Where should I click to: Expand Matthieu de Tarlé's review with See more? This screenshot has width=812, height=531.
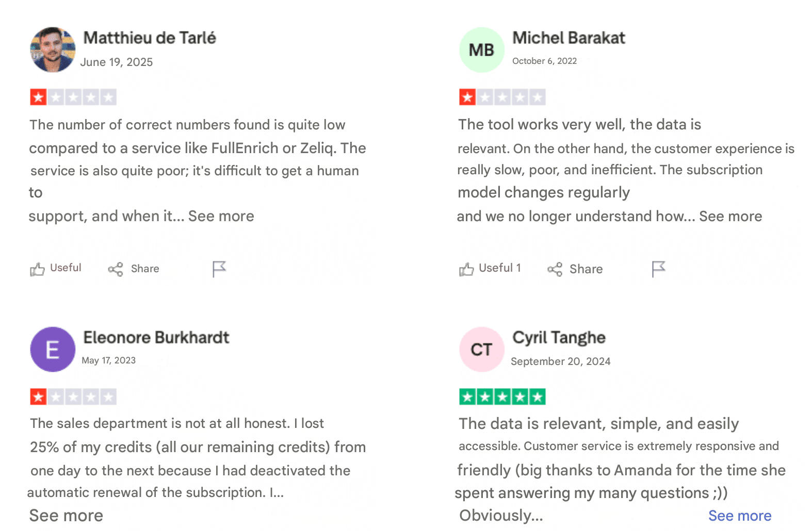(221, 216)
